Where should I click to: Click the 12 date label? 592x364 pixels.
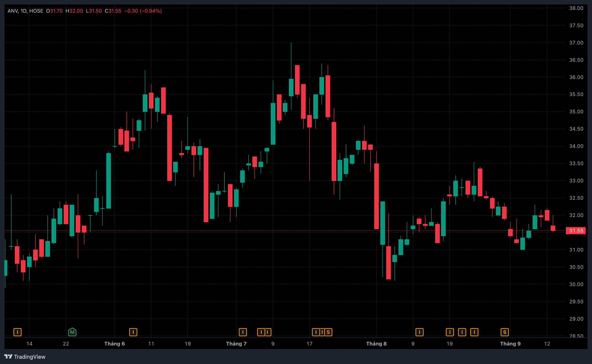coord(547,344)
